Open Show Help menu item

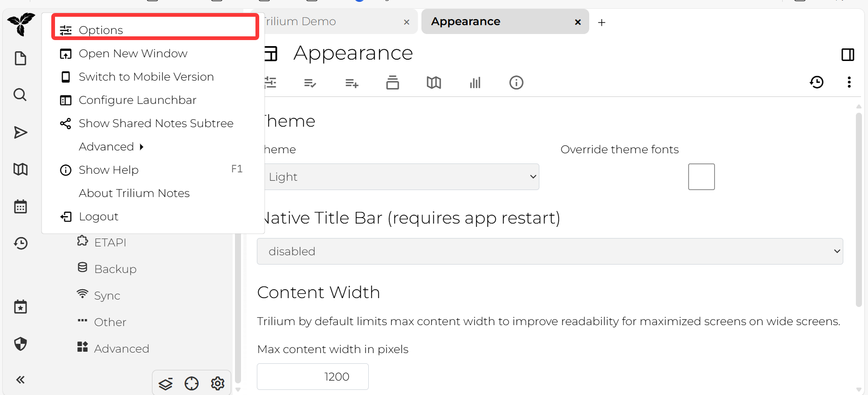click(153, 170)
